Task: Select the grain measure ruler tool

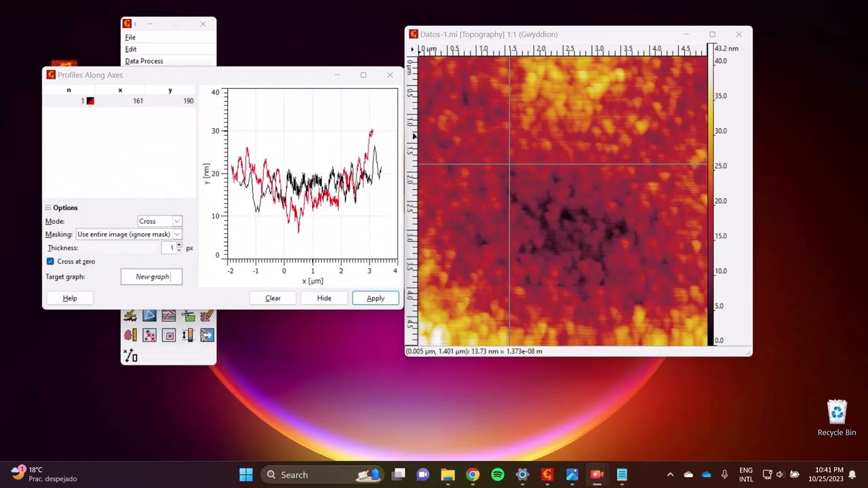Action: pos(130,335)
